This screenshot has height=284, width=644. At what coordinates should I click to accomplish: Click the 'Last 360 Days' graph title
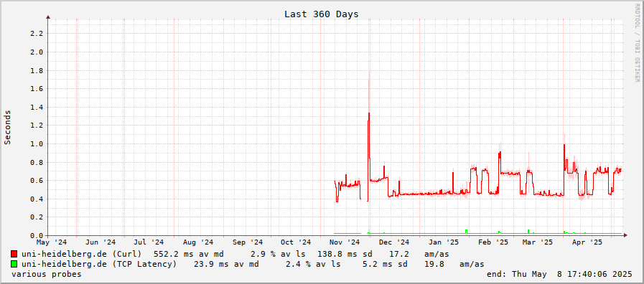click(322, 14)
